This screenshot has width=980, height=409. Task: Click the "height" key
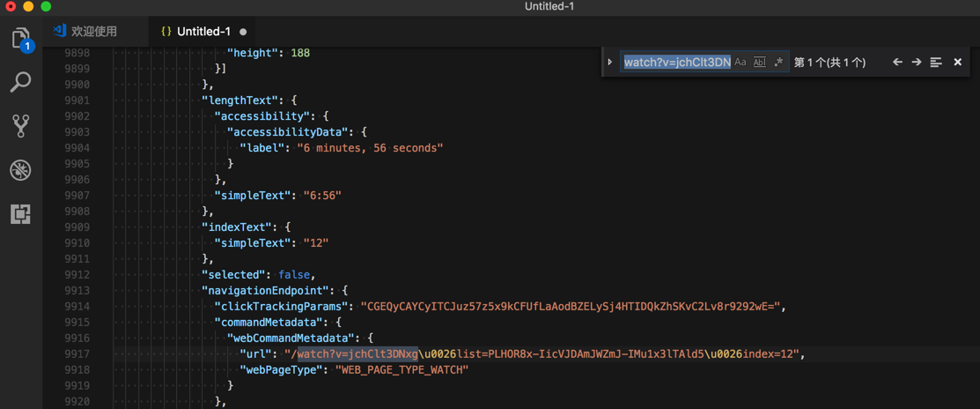coord(254,53)
